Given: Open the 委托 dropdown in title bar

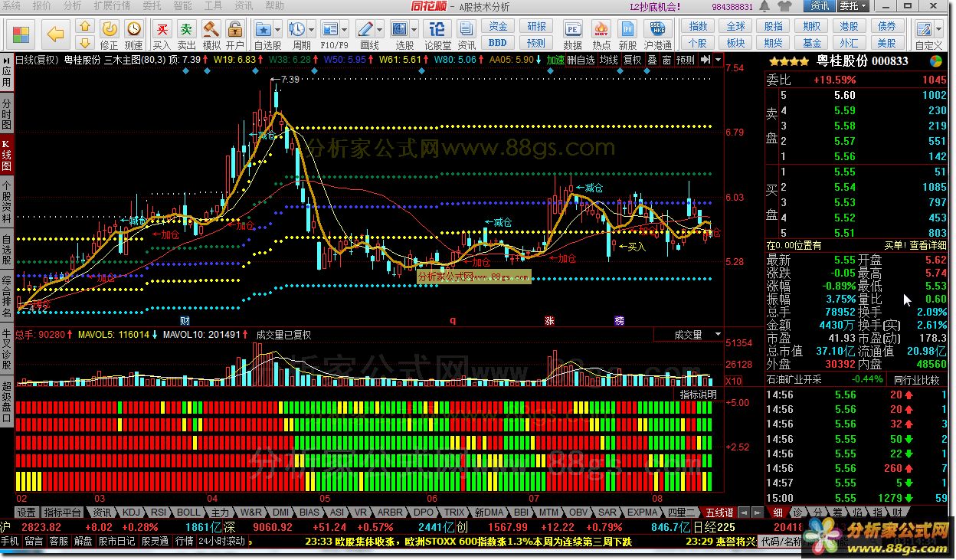Looking at the screenshot, I should [854, 6].
